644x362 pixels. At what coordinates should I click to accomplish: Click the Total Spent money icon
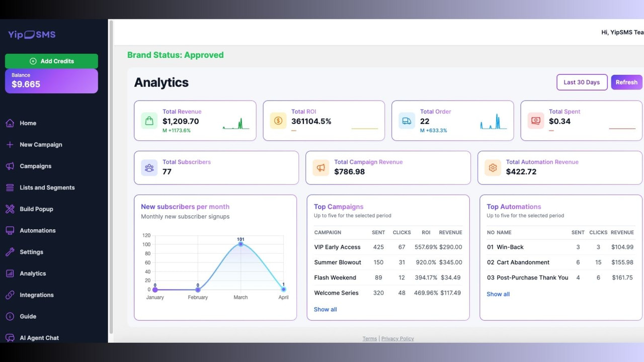click(x=536, y=121)
